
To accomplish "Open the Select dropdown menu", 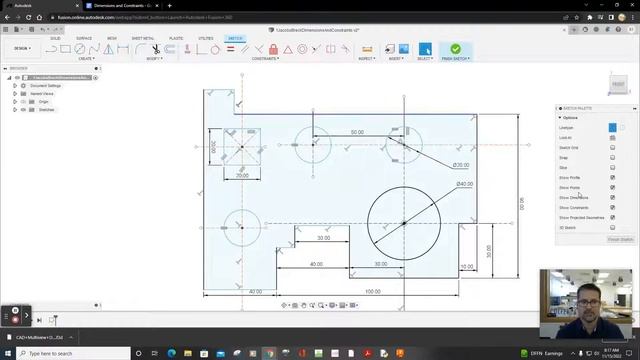I will pos(425,59).
